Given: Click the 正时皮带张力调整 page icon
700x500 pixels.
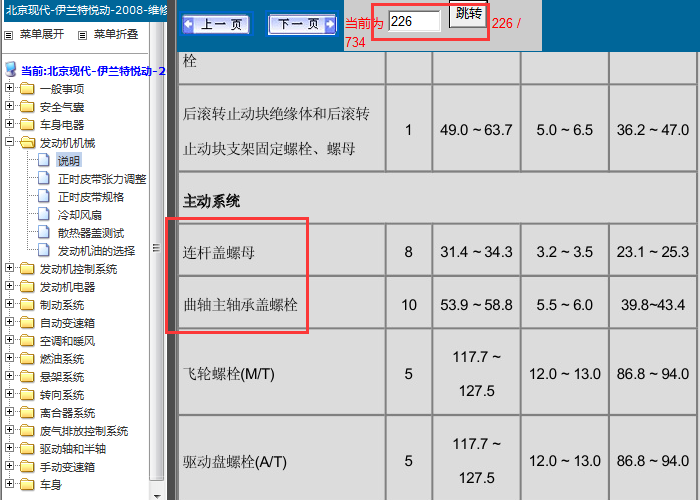Looking at the screenshot, I should point(44,178).
